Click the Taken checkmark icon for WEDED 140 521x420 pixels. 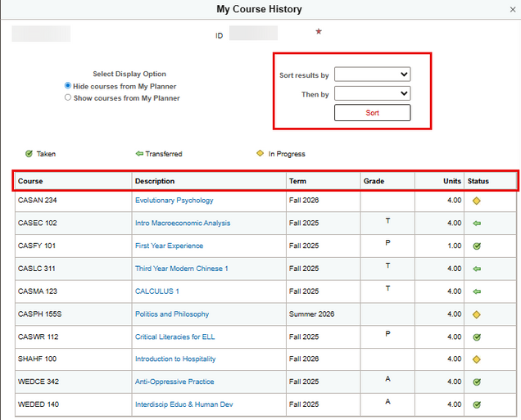[x=477, y=404]
